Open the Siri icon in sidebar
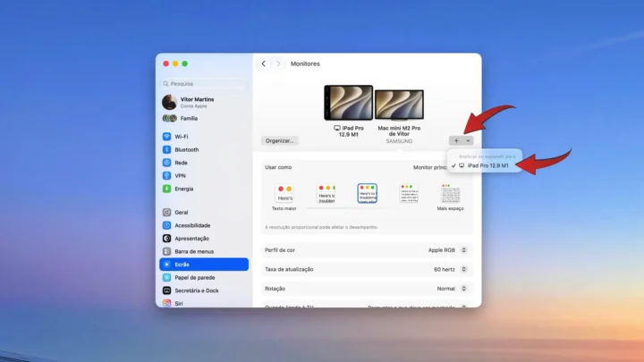 (x=166, y=303)
